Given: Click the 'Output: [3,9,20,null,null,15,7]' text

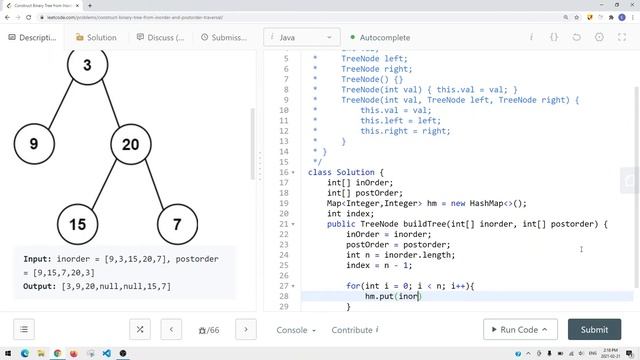Looking at the screenshot, I should tap(97, 287).
